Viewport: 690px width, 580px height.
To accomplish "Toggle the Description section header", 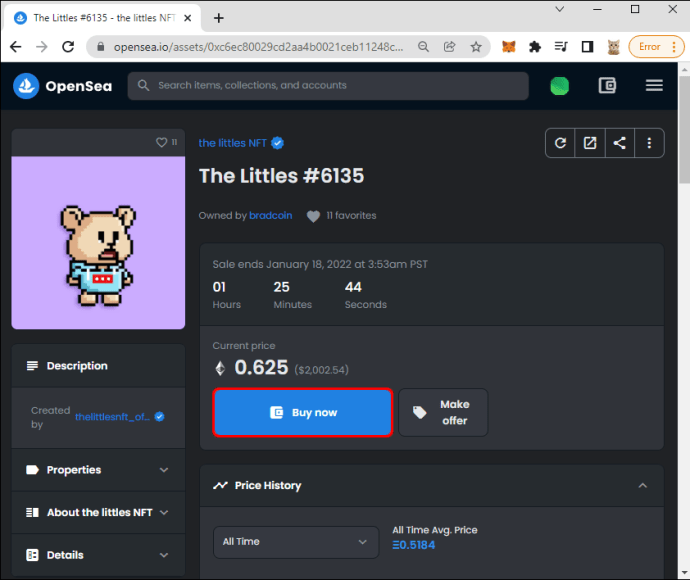I will (x=98, y=366).
